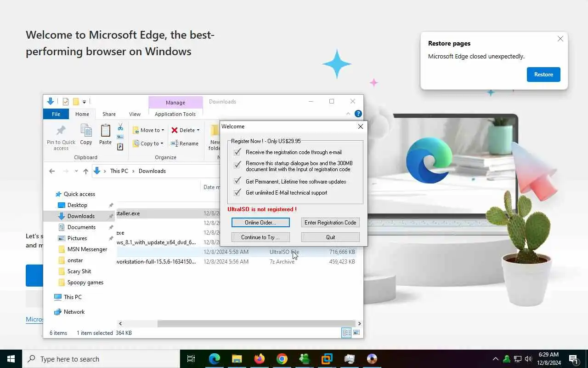Open Customize Quick Access Toolbar dropdown
The width and height of the screenshot is (588, 368).
point(85,102)
